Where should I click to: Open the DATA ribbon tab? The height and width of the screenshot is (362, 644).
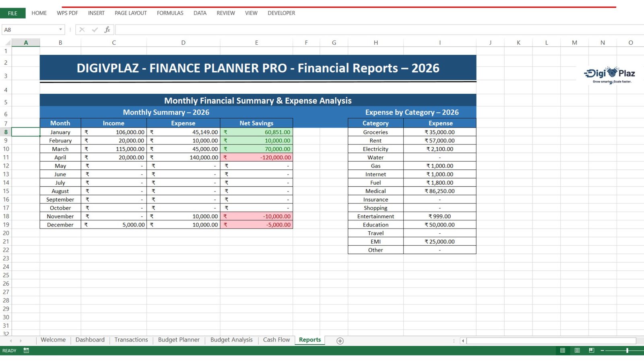pyautogui.click(x=200, y=13)
